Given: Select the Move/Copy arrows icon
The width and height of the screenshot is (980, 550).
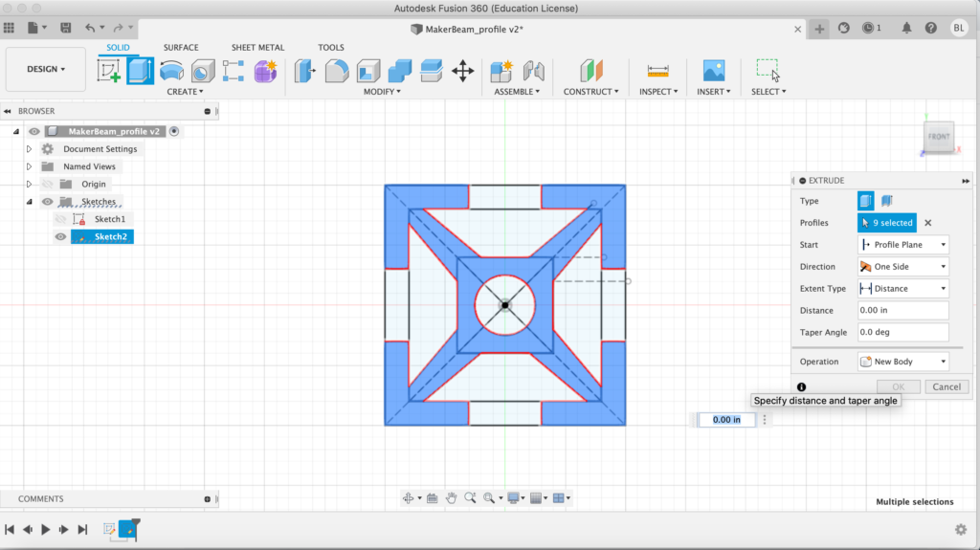Looking at the screenshot, I should (x=462, y=71).
